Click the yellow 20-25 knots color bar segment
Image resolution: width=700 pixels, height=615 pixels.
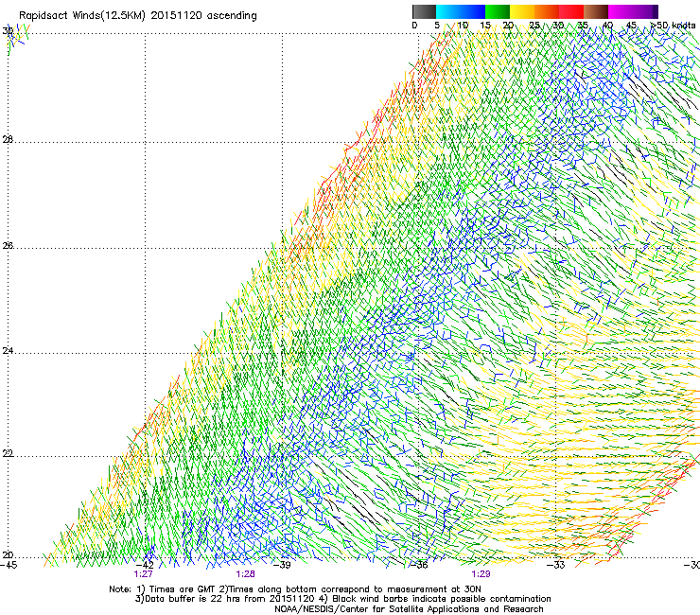tap(522, 11)
